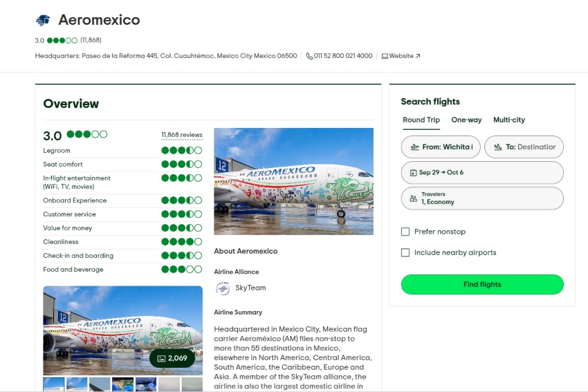Click the In-flight entertainment rating bubbles
Viewport: 588px width, 392px height.
[181, 178]
